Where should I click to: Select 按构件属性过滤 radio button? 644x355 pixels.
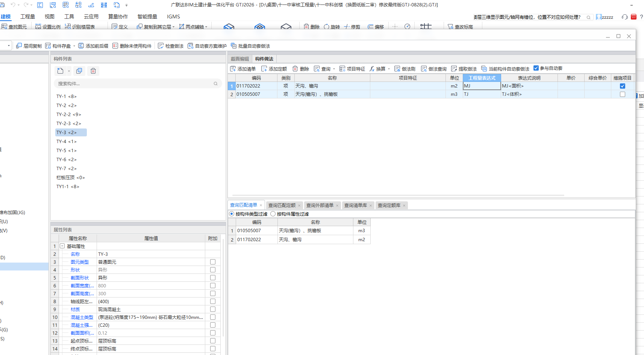pos(273,214)
